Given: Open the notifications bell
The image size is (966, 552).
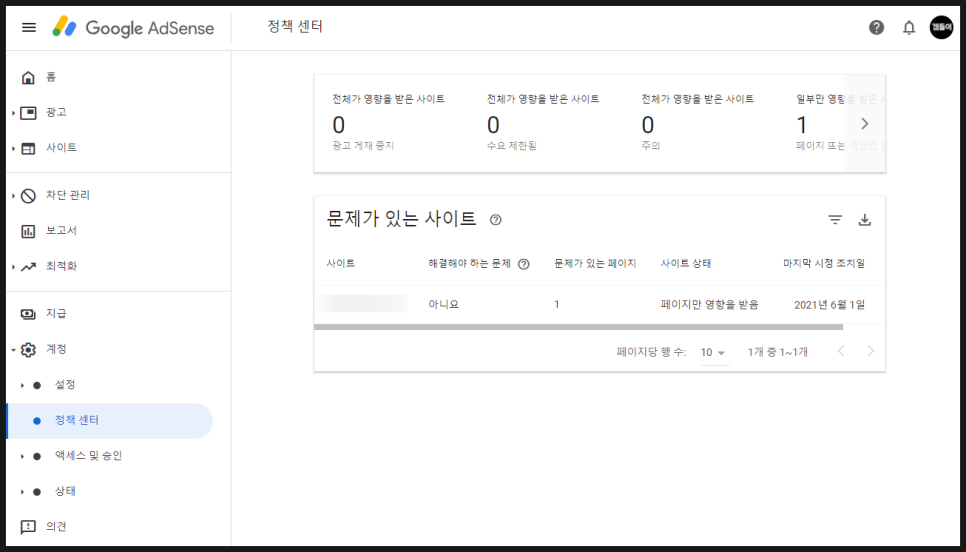Looking at the screenshot, I should pyautogui.click(x=909, y=28).
